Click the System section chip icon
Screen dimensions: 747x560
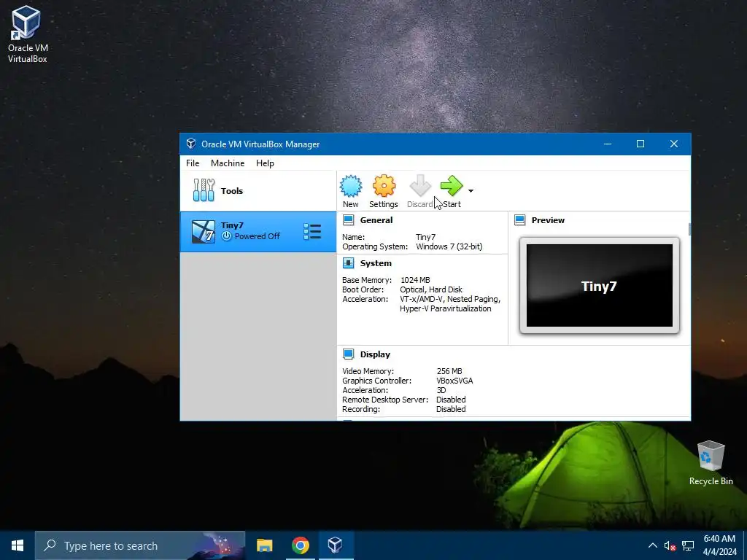click(x=348, y=262)
